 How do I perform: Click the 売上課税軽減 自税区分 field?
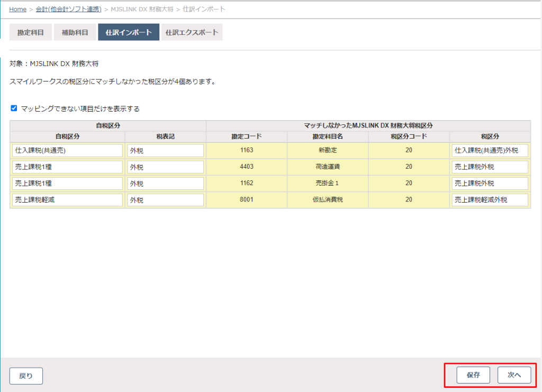point(67,200)
